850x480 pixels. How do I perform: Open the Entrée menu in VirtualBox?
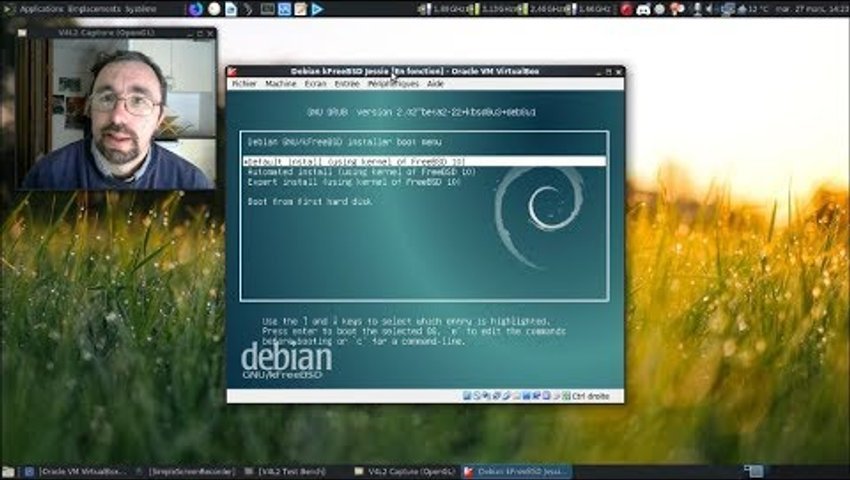[x=347, y=84]
